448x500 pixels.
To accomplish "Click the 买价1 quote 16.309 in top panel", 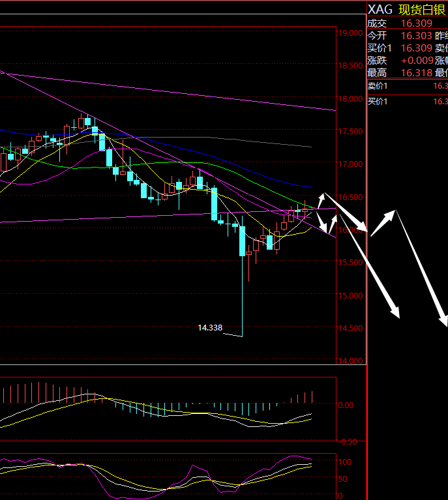I will pos(417,48).
